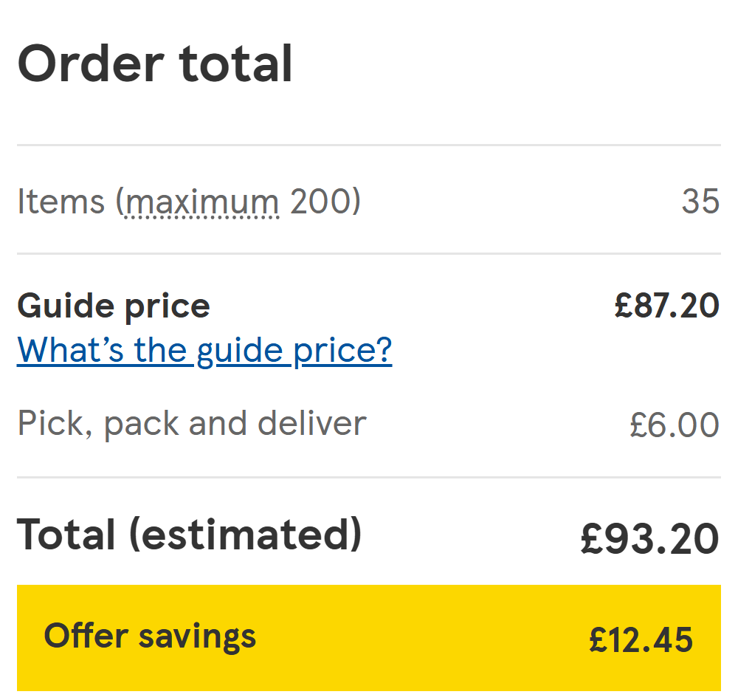Select the item count value 35
The width and height of the screenshot is (752, 700).
click(700, 201)
